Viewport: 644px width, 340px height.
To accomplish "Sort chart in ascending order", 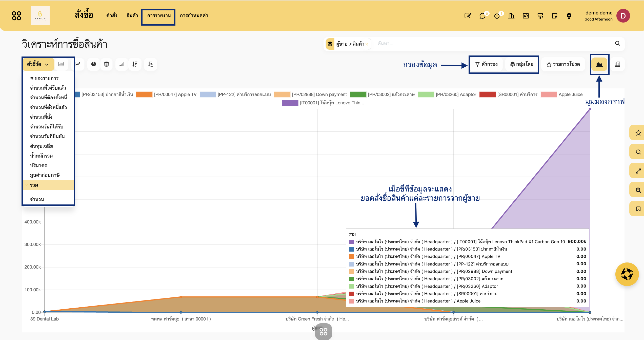I will click(x=151, y=64).
